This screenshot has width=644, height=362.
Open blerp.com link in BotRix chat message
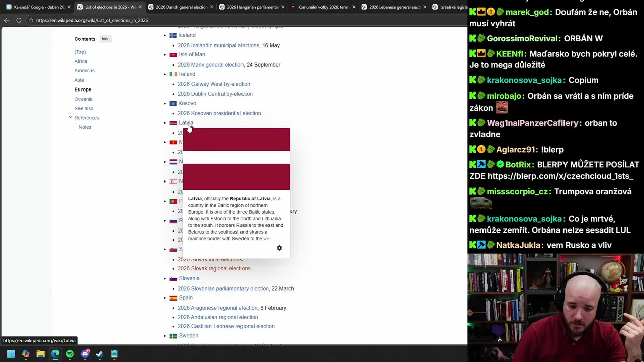(x=560, y=176)
